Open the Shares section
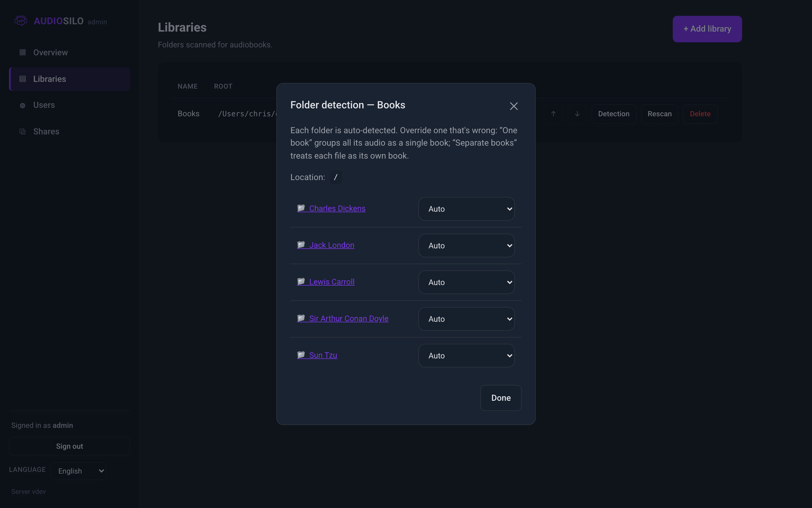The width and height of the screenshot is (812, 508). [x=70, y=132]
